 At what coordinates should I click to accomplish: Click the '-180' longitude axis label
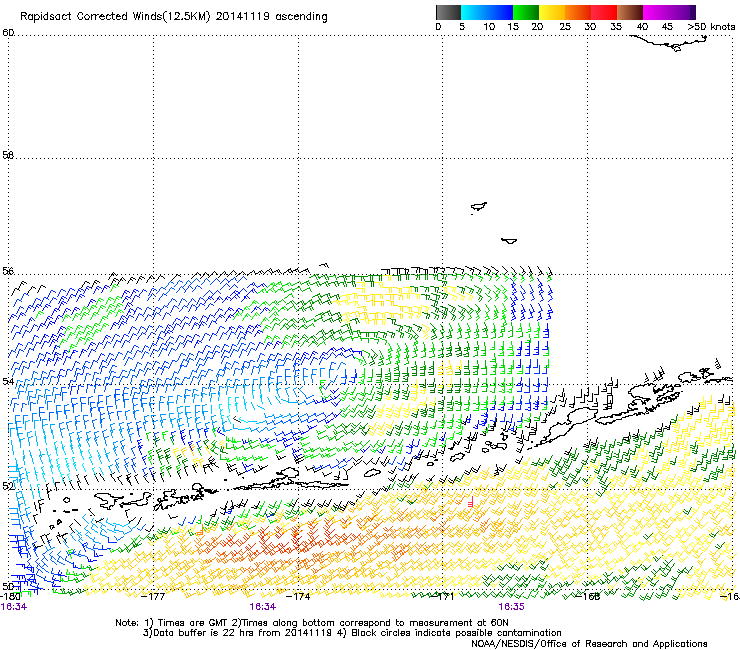click(x=10, y=597)
